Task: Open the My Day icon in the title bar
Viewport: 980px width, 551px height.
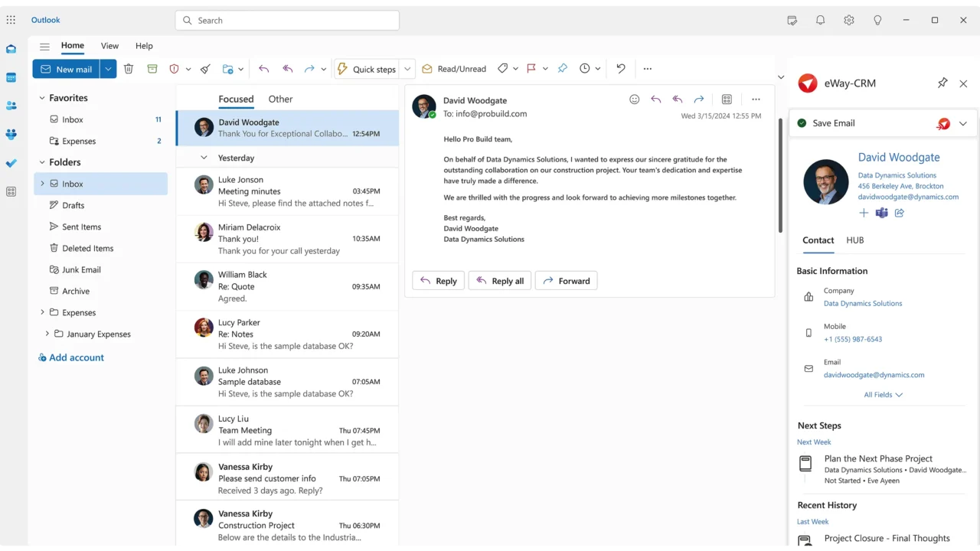Action: (792, 21)
